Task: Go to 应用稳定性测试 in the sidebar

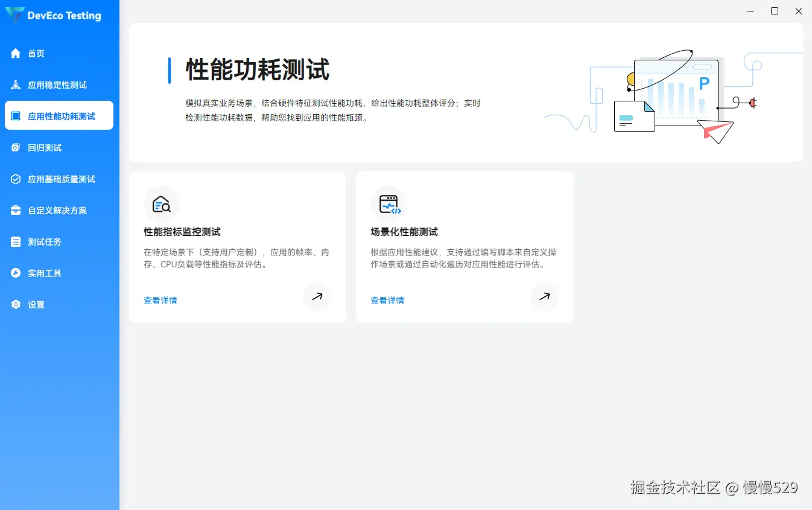Action: (59, 85)
